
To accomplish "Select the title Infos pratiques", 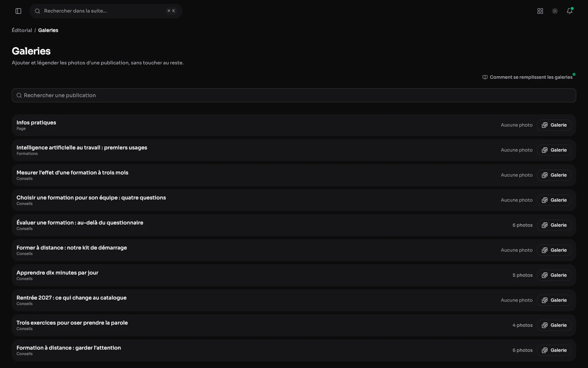I will click(x=36, y=123).
